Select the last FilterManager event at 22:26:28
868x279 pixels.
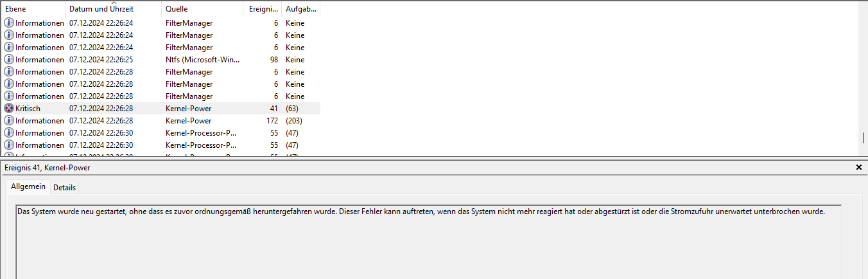tap(161, 96)
